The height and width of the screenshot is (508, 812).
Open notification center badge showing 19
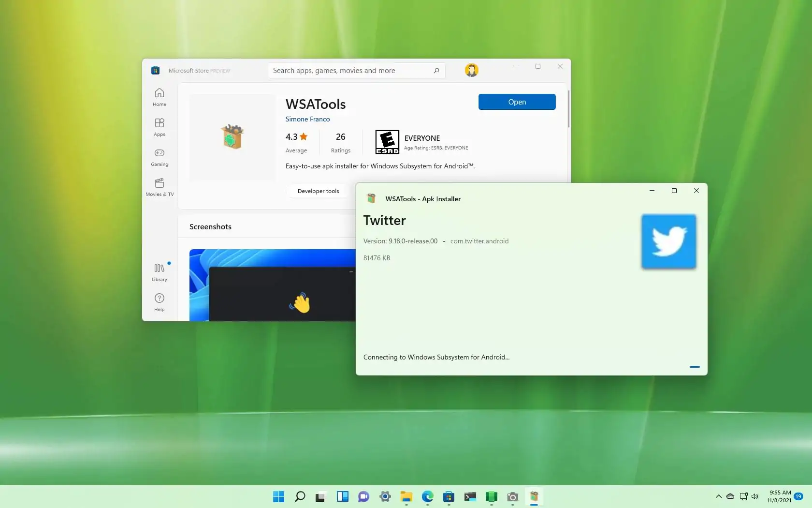pyautogui.click(x=798, y=496)
